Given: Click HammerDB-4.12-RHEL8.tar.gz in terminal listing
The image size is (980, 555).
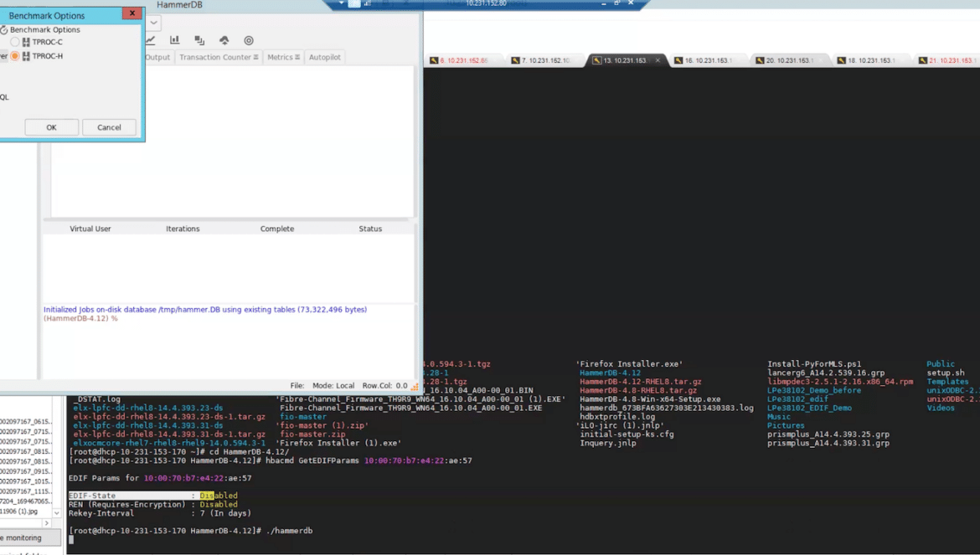Looking at the screenshot, I should click(640, 382).
